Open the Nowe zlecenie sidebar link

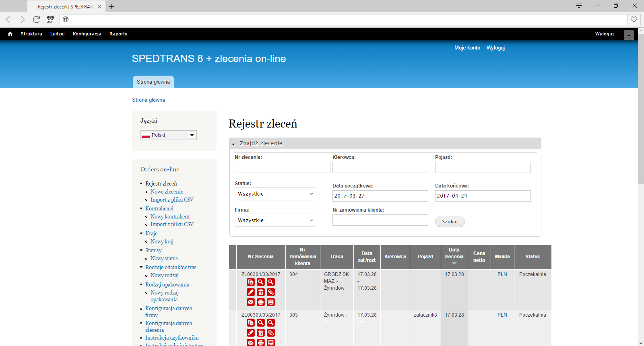point(167,192)
